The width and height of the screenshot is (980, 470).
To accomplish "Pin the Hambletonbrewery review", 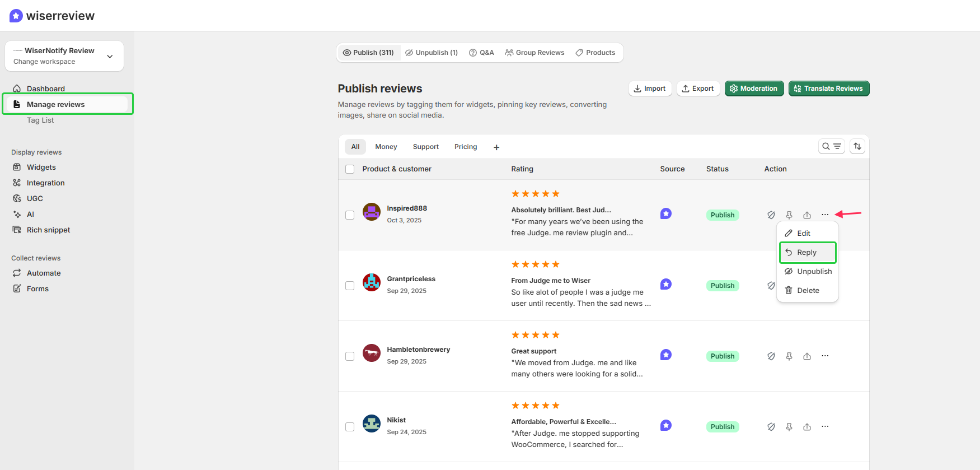I will [789, 356].
